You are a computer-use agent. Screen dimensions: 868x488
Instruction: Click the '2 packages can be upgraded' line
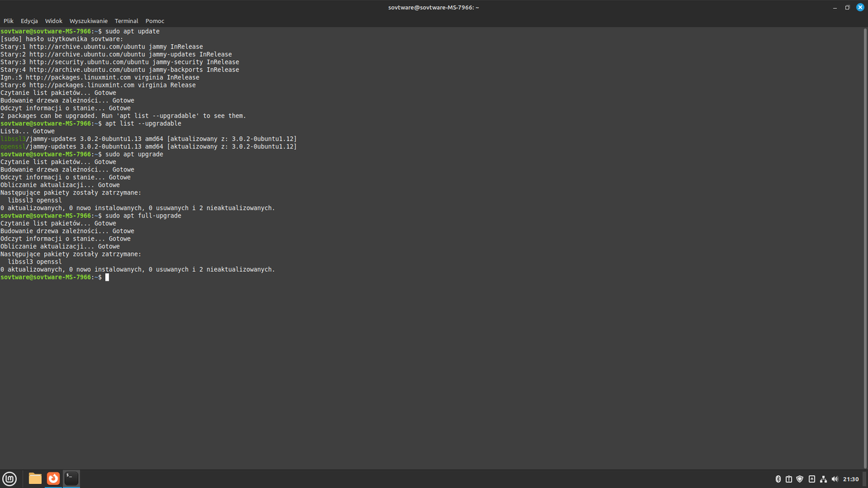point(123,116)
